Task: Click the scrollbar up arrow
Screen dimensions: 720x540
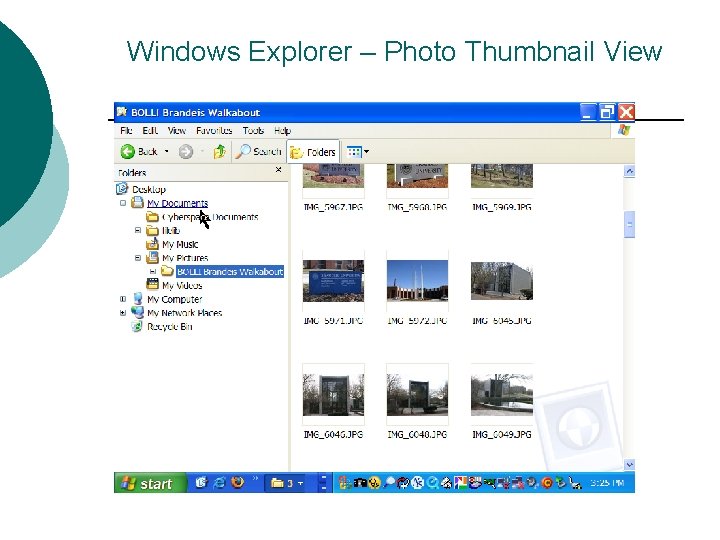Action: coord(630,171)
